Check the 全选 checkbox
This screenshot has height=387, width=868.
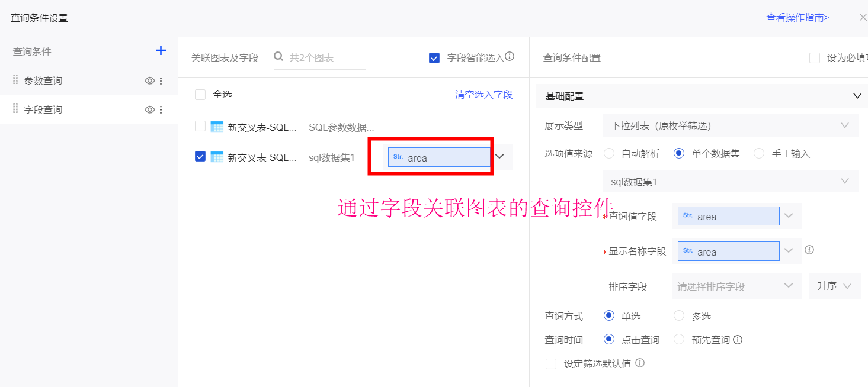pos(200,95)
